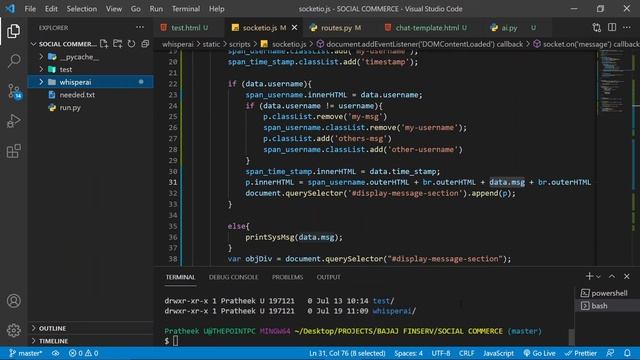Screen dimensions: 640x360
Task: Close the terminal panel
Action: coord(627,276)
